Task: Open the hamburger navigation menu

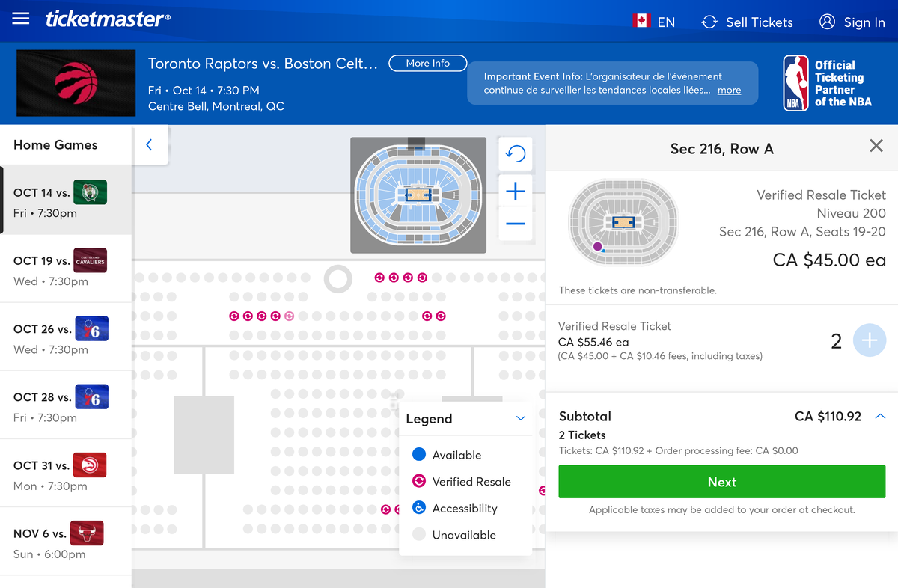Action: click(20, 19)
